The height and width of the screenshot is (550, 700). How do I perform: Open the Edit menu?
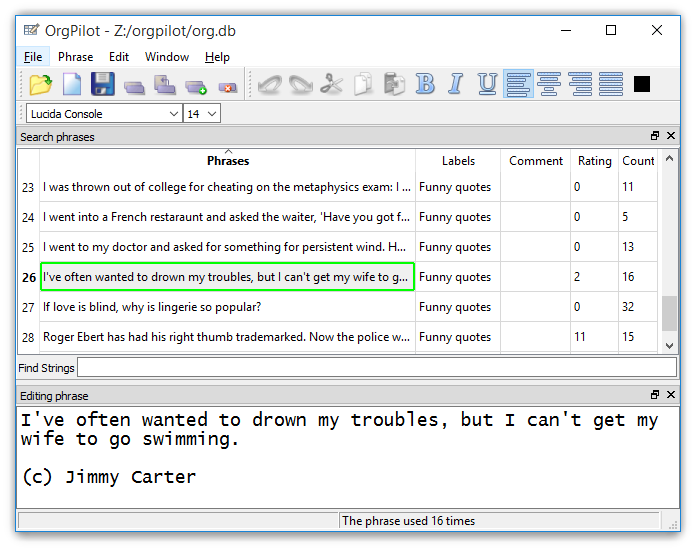pyautogui.click(x=119, y=57)
